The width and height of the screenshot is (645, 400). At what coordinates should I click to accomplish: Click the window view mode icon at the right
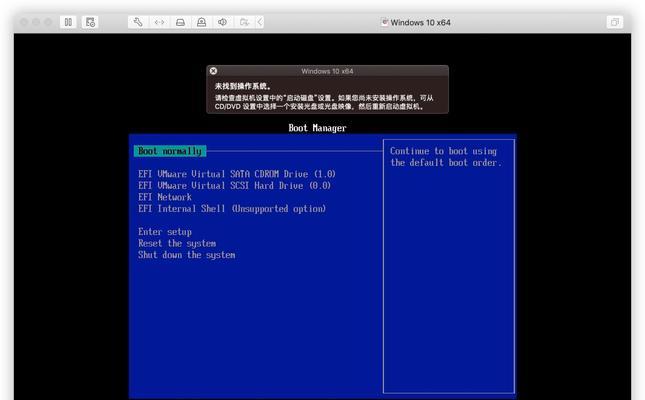(x=615, y=22)
